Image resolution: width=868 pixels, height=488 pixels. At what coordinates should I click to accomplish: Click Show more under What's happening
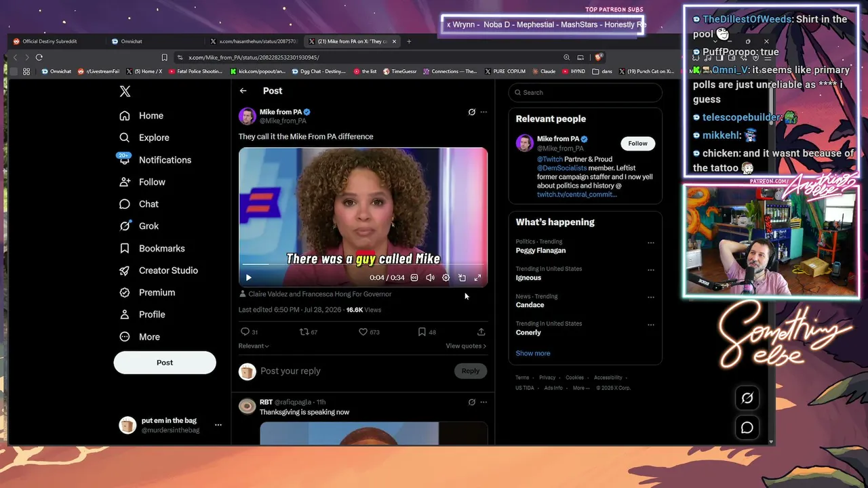pyautogui.click(x=533, y=354)
